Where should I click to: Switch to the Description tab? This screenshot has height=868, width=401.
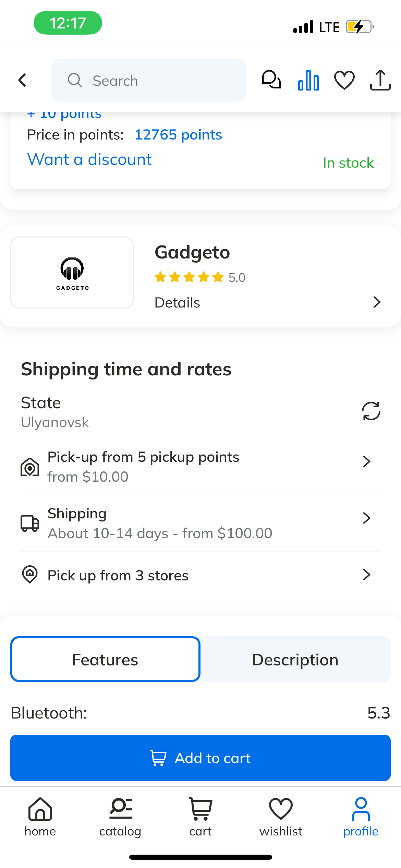(295, 659)
